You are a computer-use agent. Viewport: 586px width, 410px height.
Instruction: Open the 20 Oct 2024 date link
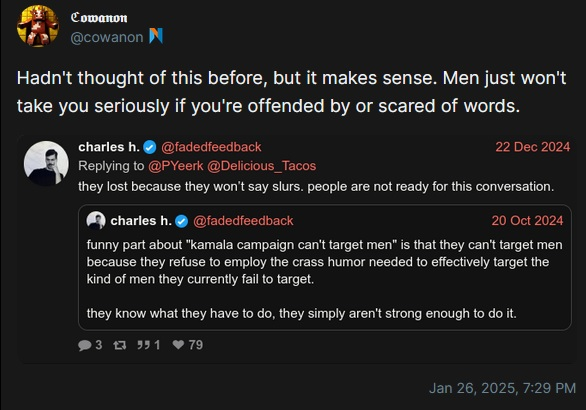point(527,221)
